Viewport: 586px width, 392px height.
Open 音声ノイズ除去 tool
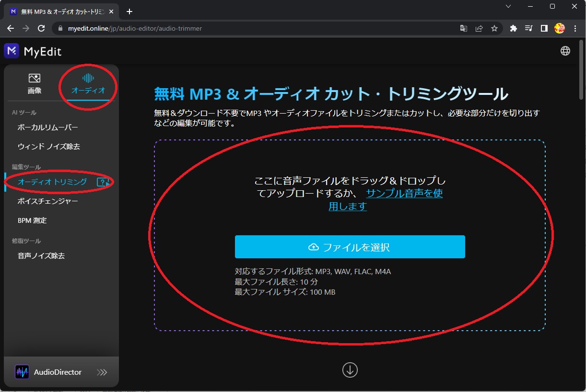click(41, 256)
